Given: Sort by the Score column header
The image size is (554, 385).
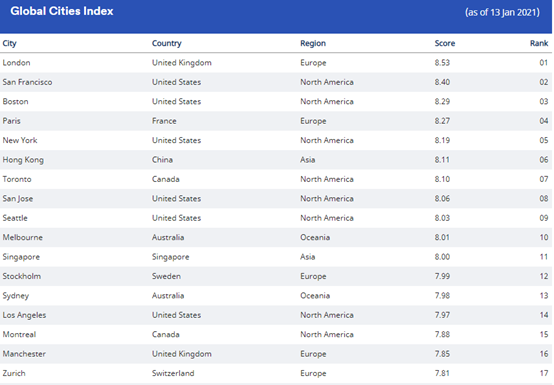Looking at the screenshot, I should pos(445,43).
